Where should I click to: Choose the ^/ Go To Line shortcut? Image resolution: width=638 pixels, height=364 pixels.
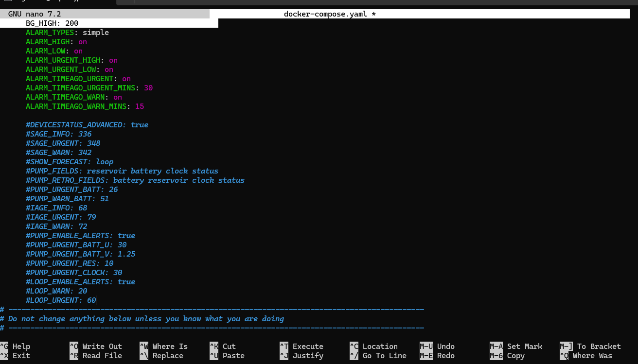pyautogui.click(x=378, y=356)
